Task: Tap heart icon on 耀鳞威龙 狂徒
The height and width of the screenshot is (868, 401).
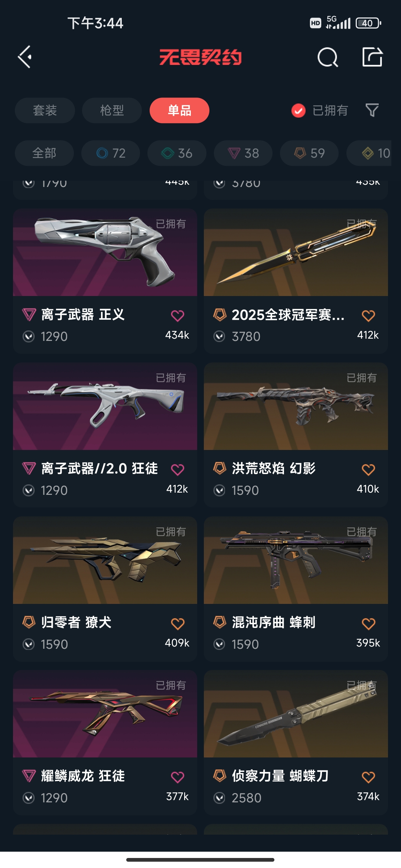Action: coord(177,777)
